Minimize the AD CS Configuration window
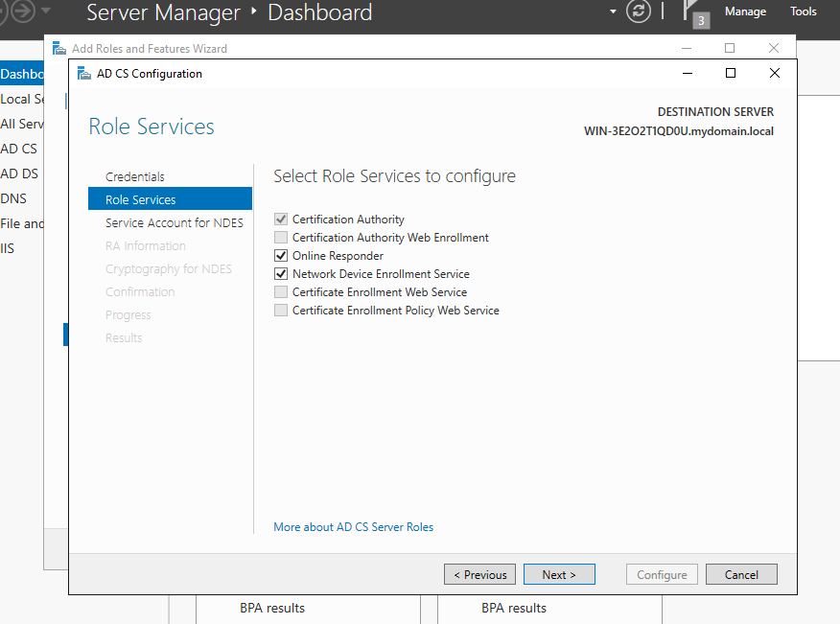 tap(688, 74)
